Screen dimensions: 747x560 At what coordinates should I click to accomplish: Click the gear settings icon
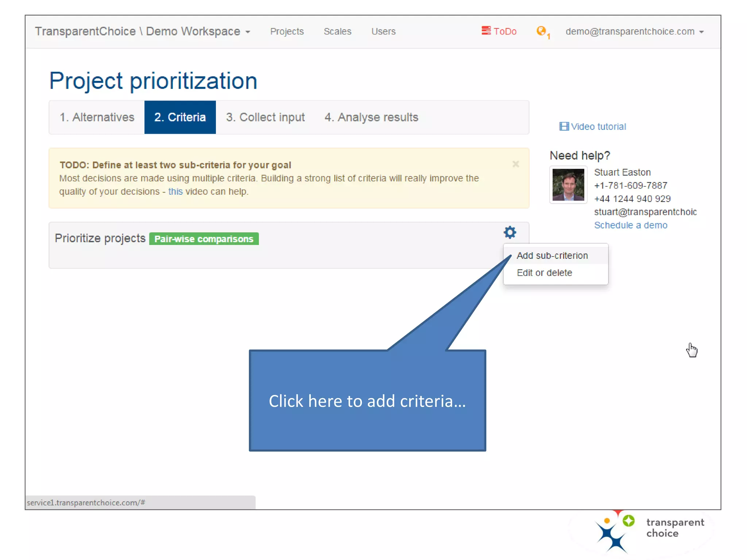(x=510, y=232)
